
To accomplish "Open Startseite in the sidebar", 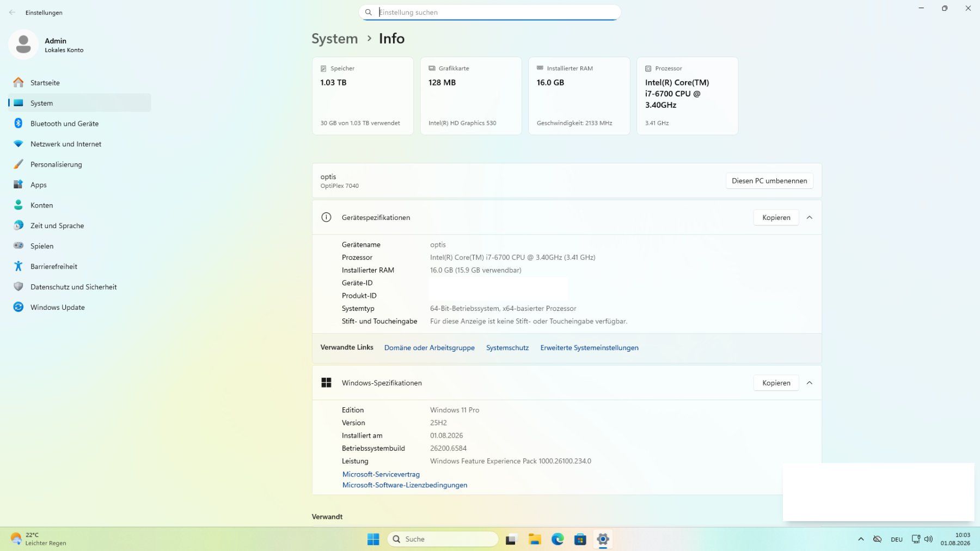I will coord(79,83).
